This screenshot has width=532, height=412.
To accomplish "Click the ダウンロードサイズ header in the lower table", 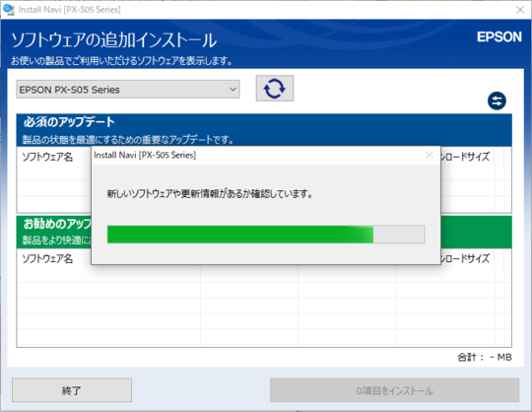I will tap(465, 258).
